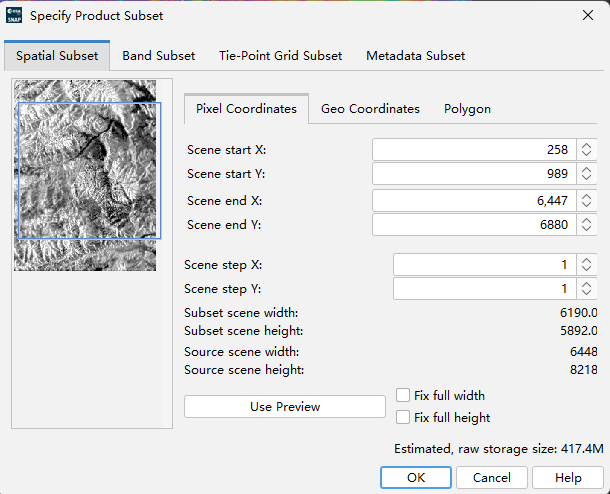Open the Metadata Subset tab
Screen dimensions: 610x494
click(415, 56)
